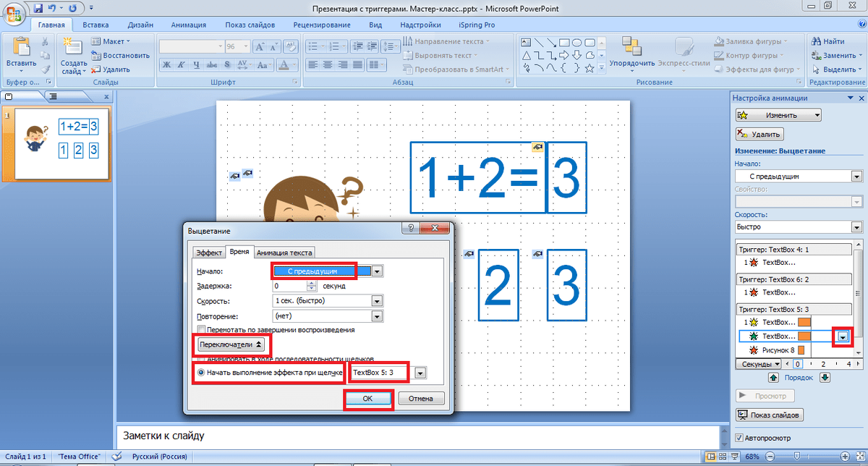The image size is (868, 466).
Task: Click the zoom slider handle
Action: 796,457
